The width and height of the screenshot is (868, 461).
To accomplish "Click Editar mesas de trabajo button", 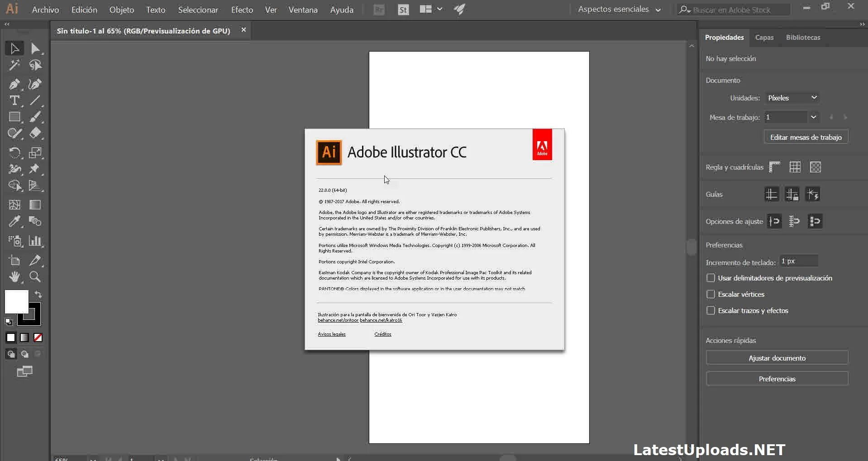I will coord(806,137).
